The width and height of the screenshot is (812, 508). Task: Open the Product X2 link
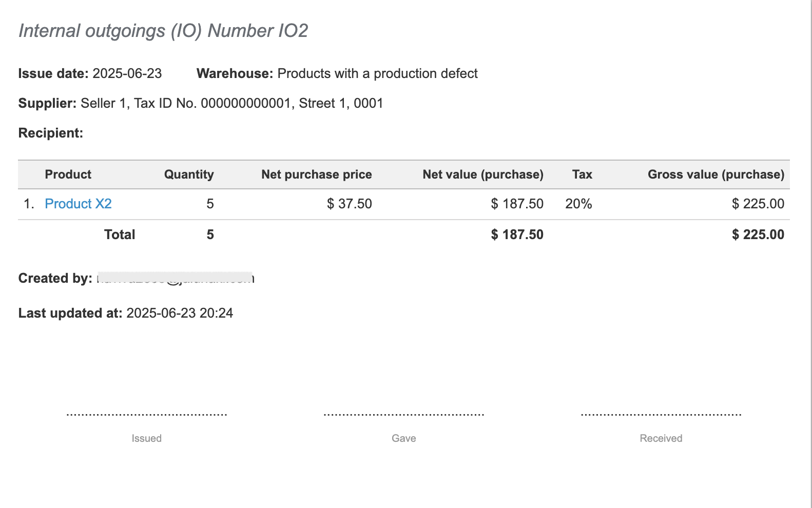(x=78, y=204)
